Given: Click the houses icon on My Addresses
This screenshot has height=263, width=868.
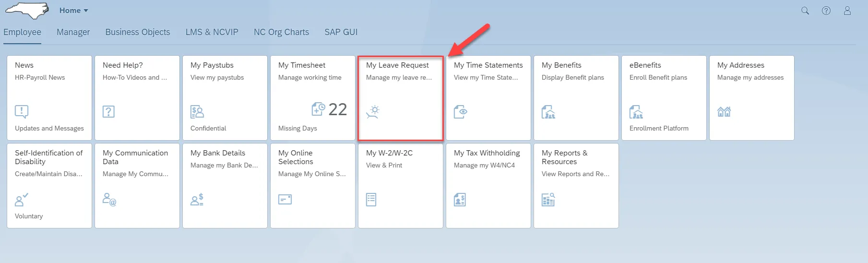Looking at the screenshot, I should pos(724,112).
